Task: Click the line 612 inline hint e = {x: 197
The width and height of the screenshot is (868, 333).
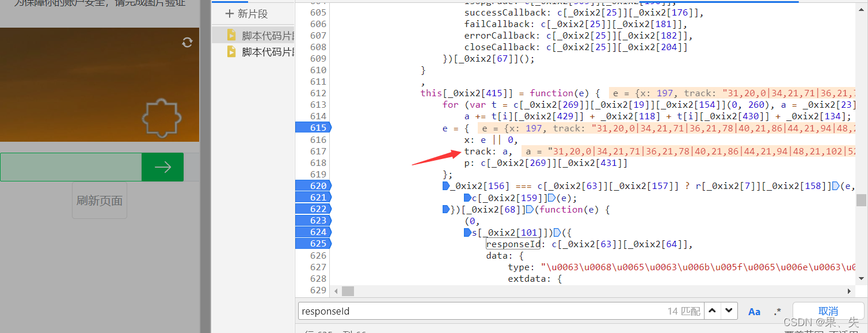Action: pyautogui.click(x=731, y=93)
